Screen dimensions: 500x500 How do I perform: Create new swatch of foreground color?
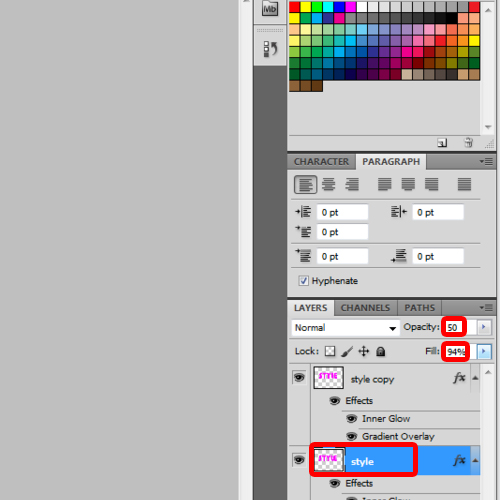(x=442, y=143)
